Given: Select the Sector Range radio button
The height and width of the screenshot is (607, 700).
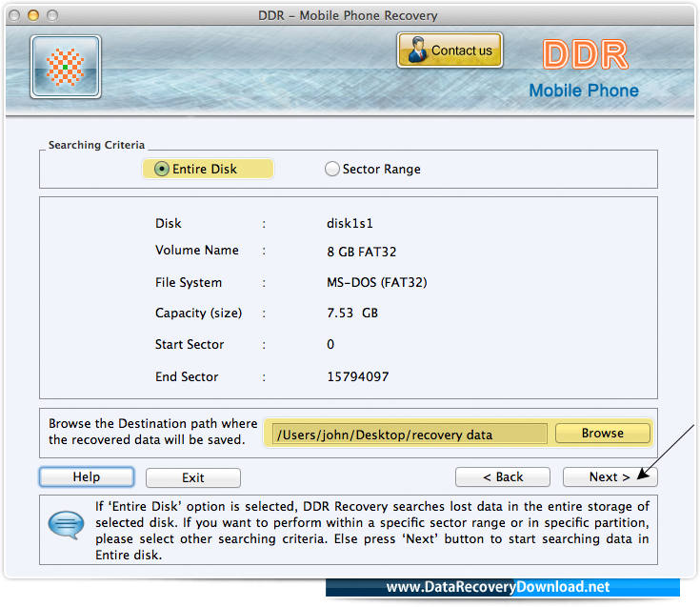Looking at the screenshot, I should (x=331, y=169).
